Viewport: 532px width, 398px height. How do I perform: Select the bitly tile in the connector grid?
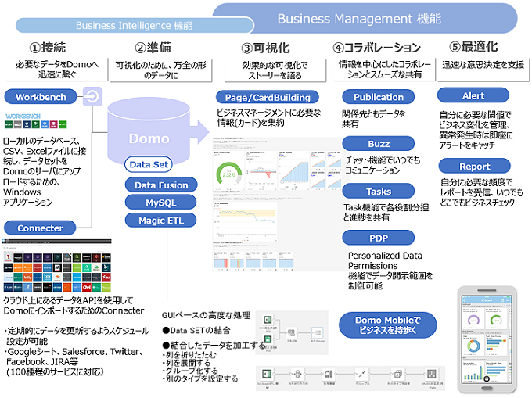tap(28, 278)
